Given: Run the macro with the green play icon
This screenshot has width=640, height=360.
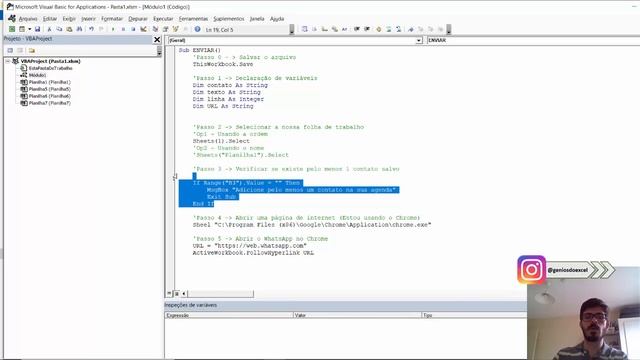Looking at the screenshot, I should tap(113, 29).
